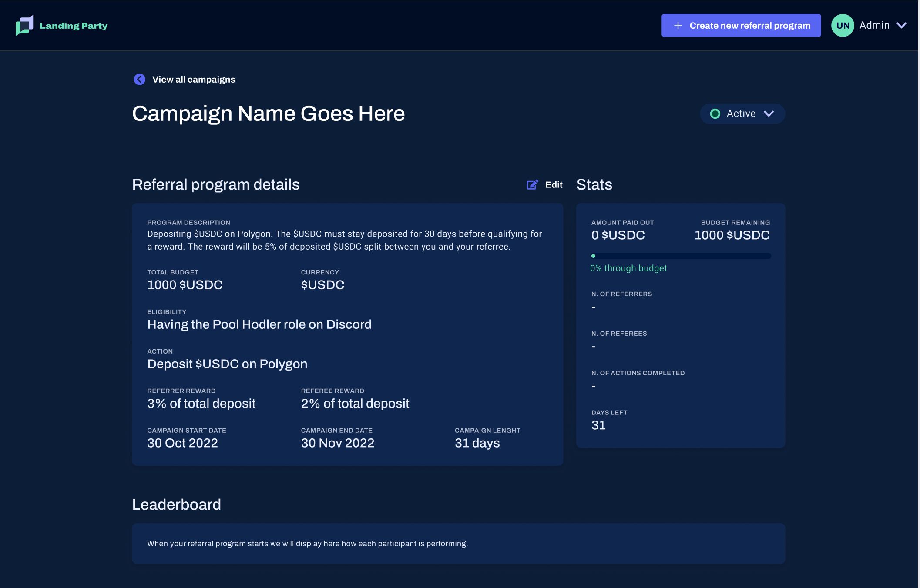Click the Landing Party logo icon

coord(24,26)
